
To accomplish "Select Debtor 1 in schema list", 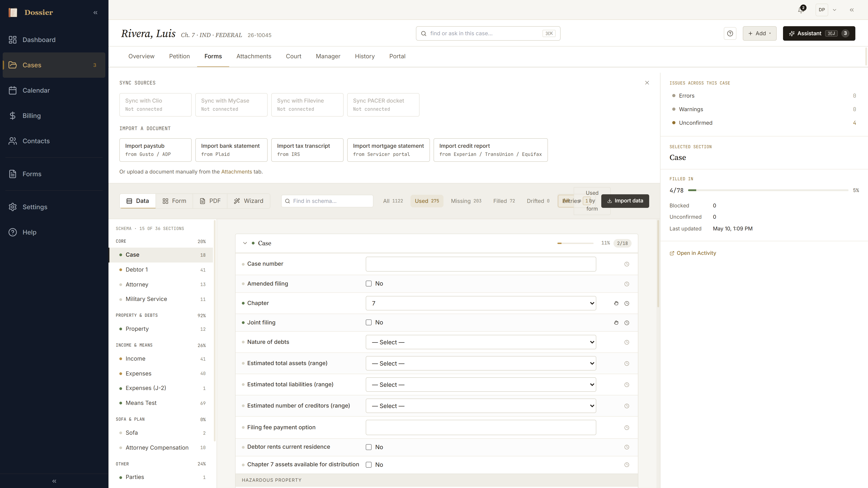I will (161, 270).
